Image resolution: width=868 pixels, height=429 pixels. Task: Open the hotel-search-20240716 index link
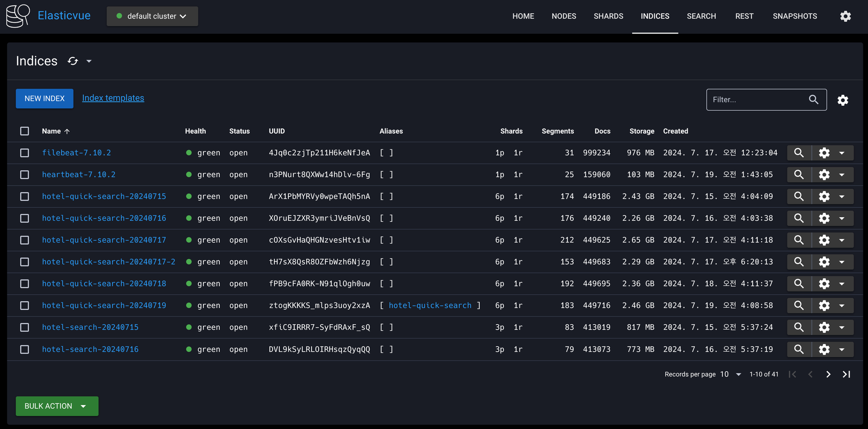tap(90, 349)
